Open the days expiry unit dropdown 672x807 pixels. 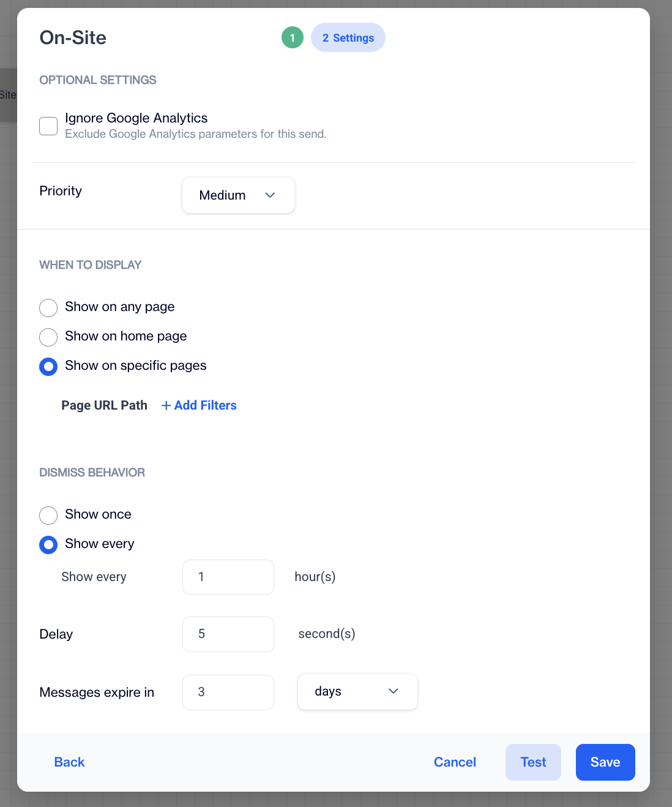[357, 692]
